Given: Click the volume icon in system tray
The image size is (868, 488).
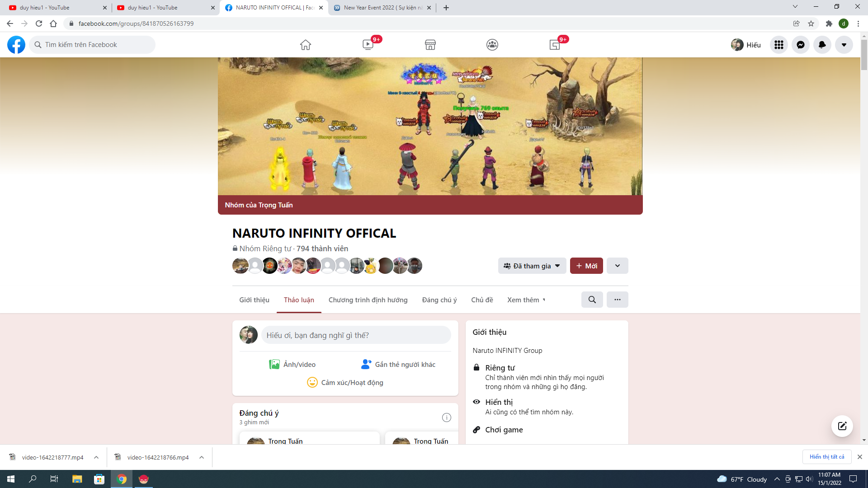Looking at the screenshot, I should (810, 479).
